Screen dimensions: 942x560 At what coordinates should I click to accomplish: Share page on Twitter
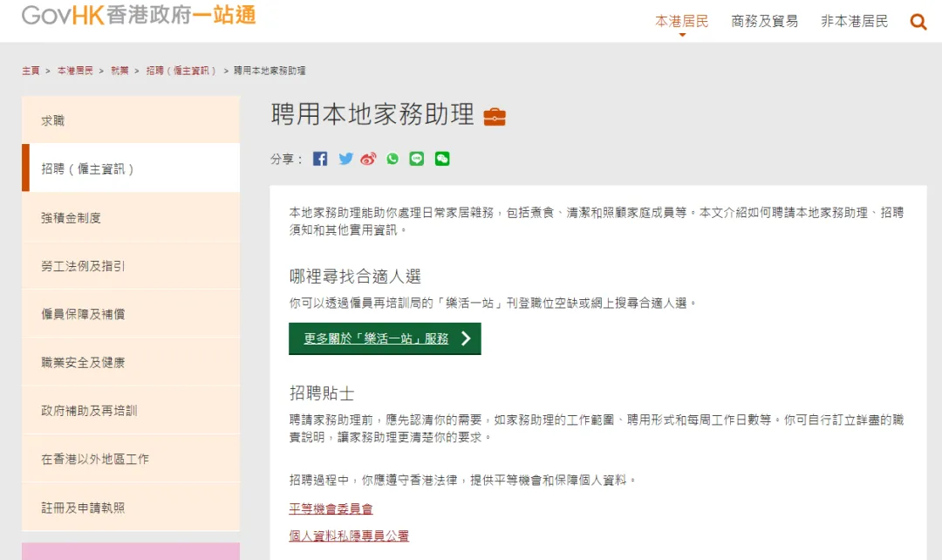click(x=345, y=159)
